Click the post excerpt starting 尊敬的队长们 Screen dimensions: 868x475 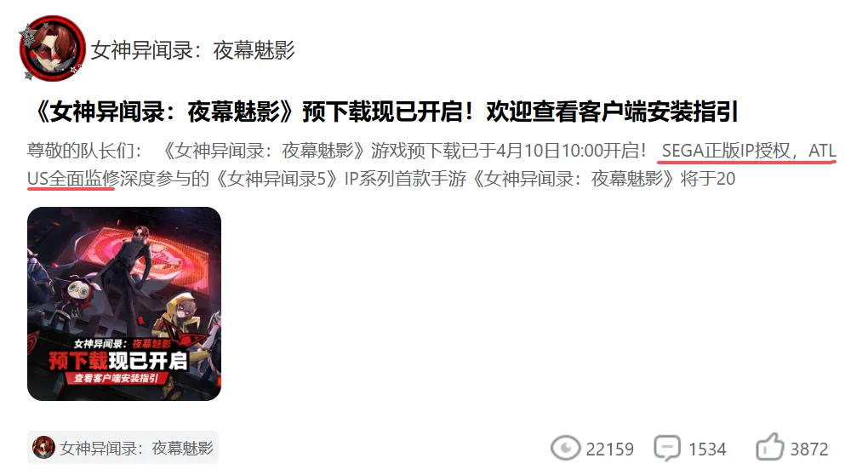coord(431,164)
